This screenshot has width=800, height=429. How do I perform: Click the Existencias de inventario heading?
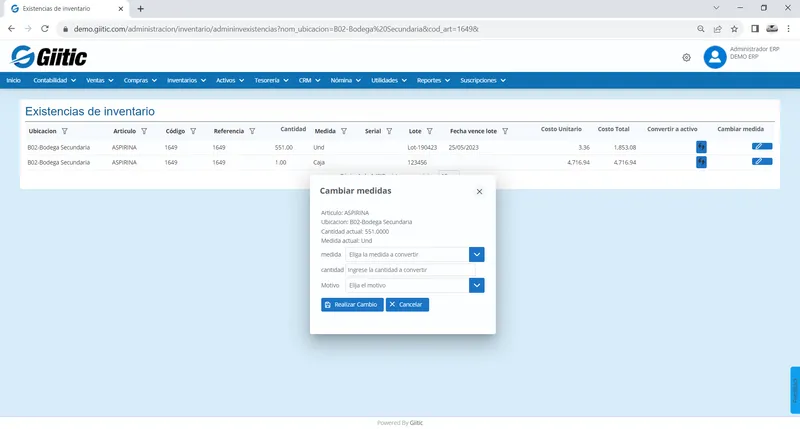[x=90, y=111]
